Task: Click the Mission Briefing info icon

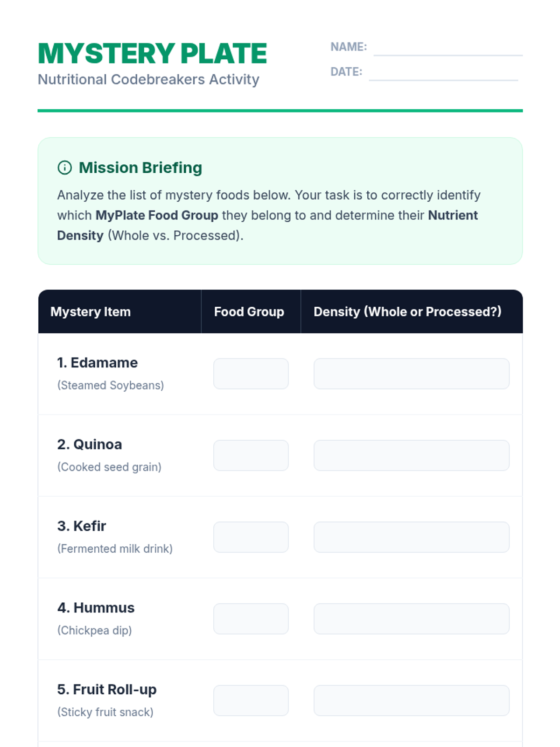Action: pos(64,168)
